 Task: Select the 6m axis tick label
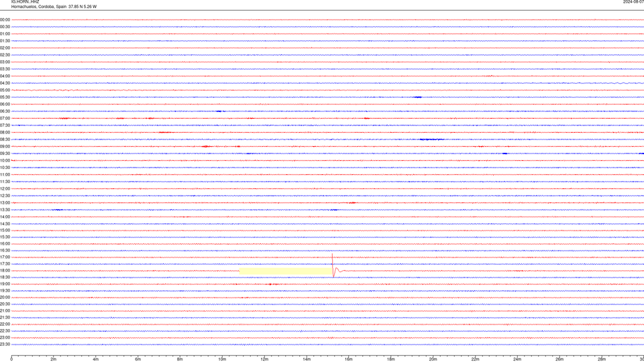pos(138,359)
